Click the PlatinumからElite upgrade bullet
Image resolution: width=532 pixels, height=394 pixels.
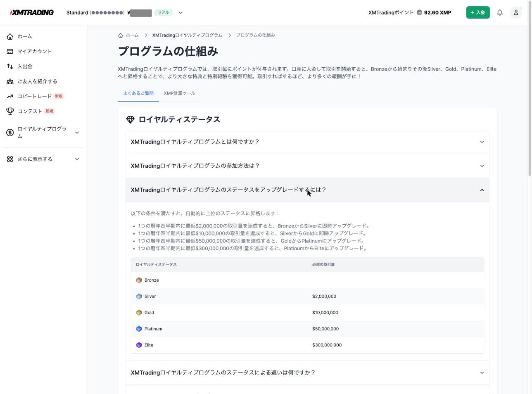(252, 249)
